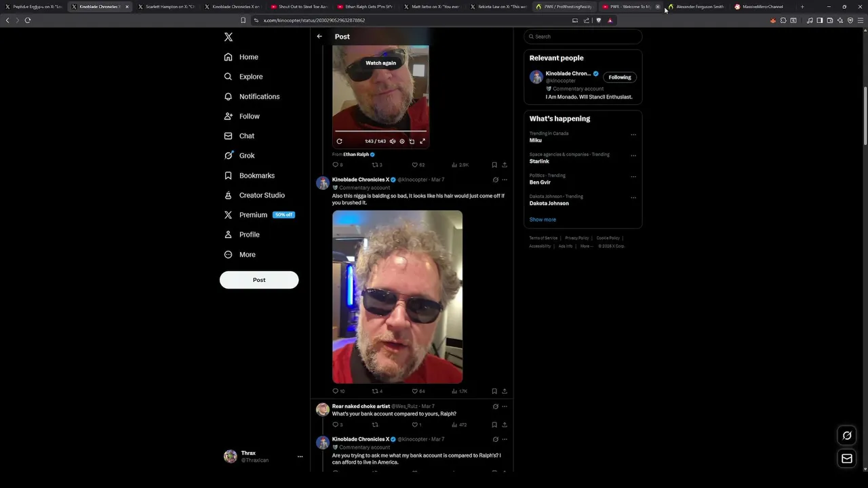Open Terms of Service footer link

(x=543, y=238)
